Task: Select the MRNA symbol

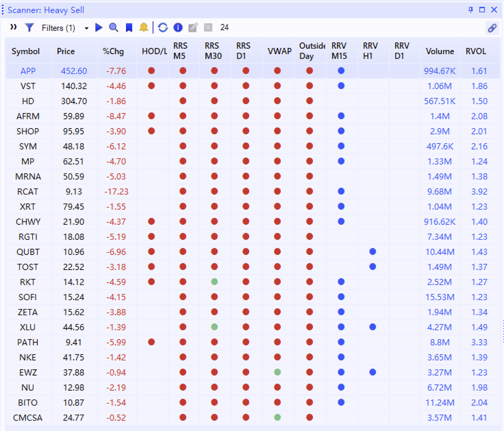Action: tap(28, 176)
